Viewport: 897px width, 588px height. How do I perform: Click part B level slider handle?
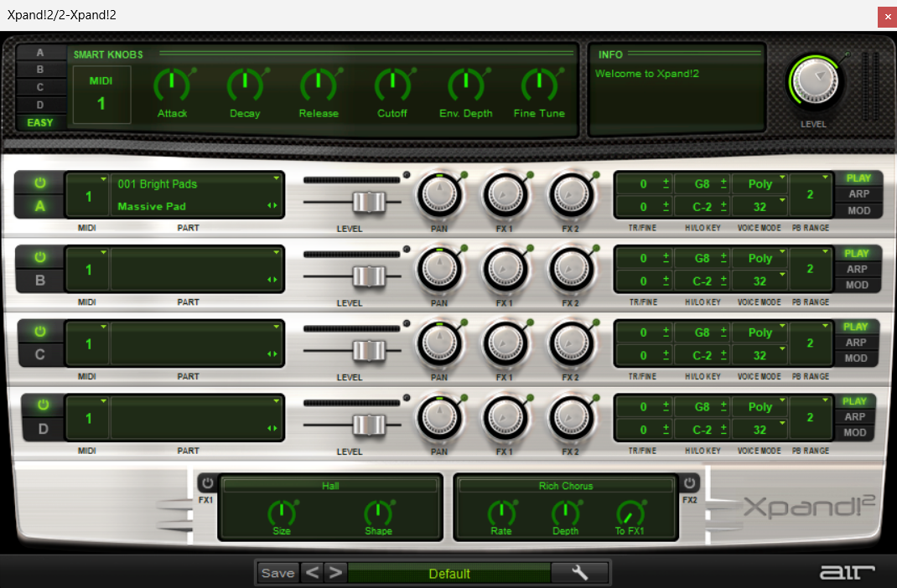pos(370,276)
